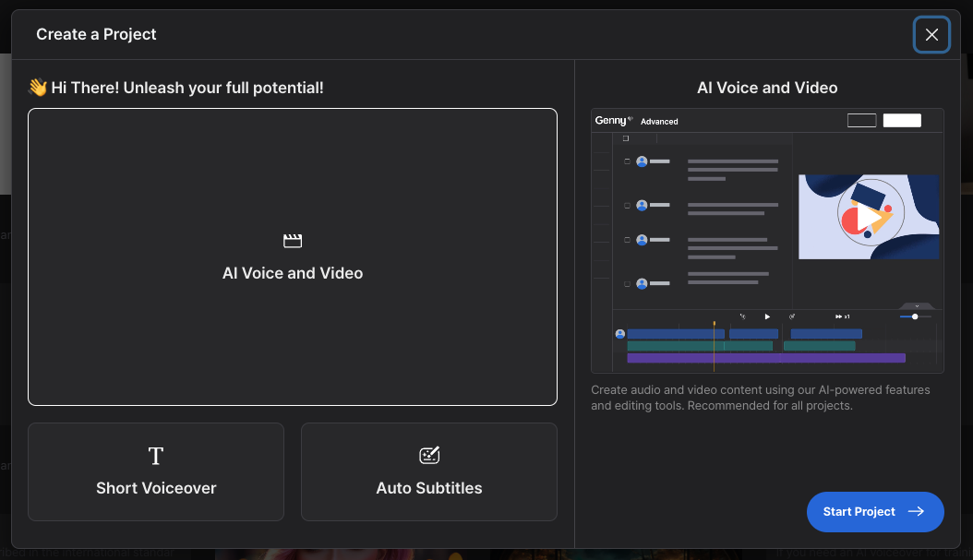Click the T text icon for Short Voiceover

coord(156,456)
